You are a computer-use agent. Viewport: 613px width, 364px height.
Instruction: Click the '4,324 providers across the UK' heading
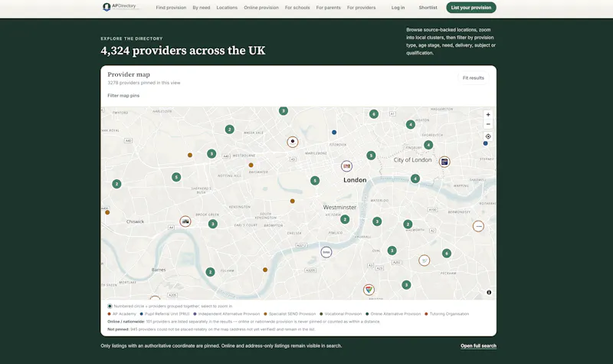(183, 51)
